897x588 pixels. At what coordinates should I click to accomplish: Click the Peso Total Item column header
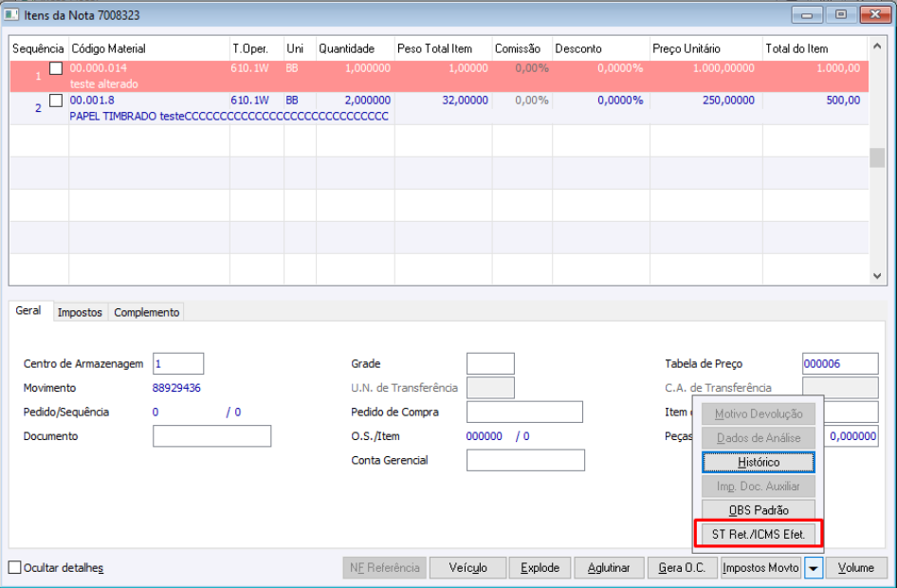click(443, 48)
